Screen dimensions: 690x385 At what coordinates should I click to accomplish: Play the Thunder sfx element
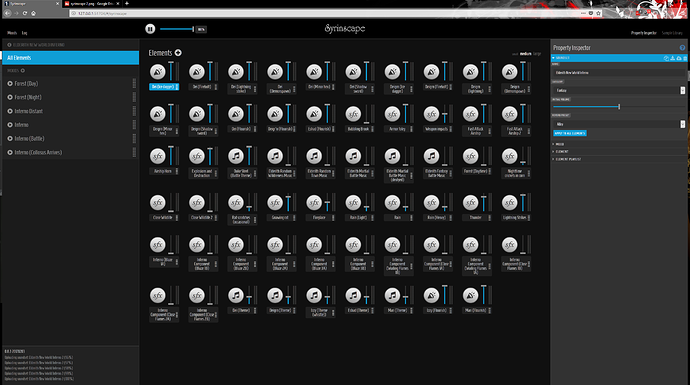(x=470, y=203)
